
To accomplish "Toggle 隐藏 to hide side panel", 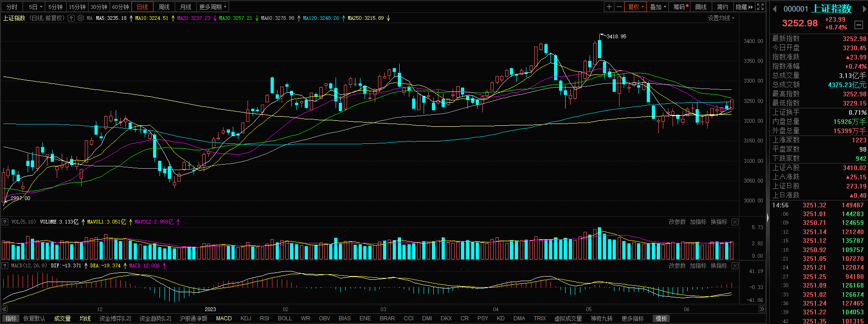I will tap(744, 7).
